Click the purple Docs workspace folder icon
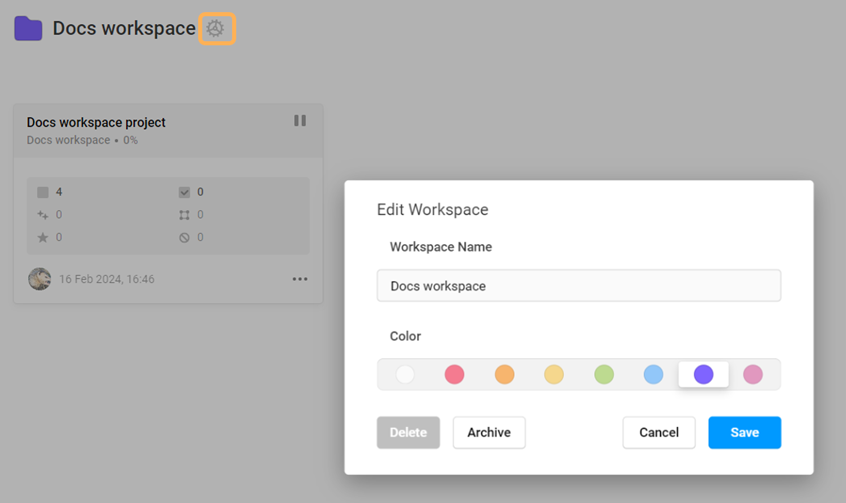This screenshot has width=846, height=503. coord(28,29)
